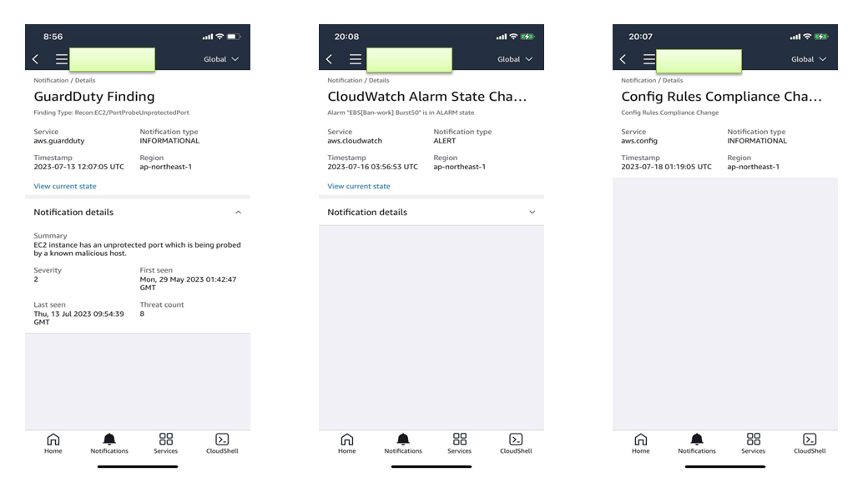The image size is (868, 497).
Task: Tap Notification / Details breadcrumb on Config Rules screen
Action: [x=652, y=80]
